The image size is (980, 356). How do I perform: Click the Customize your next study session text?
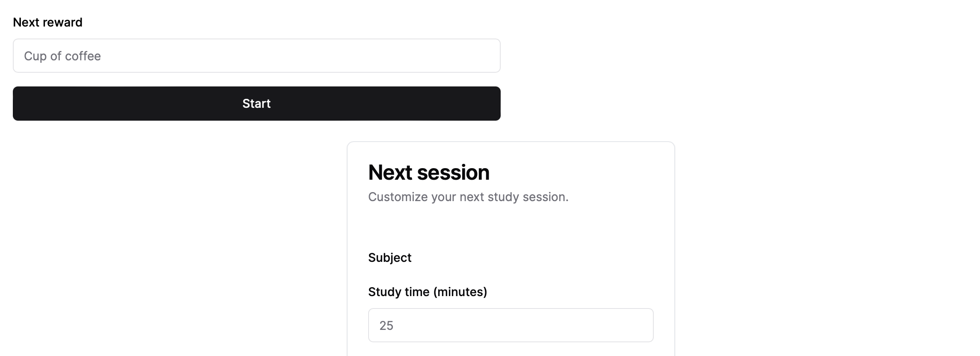[468, 197]
